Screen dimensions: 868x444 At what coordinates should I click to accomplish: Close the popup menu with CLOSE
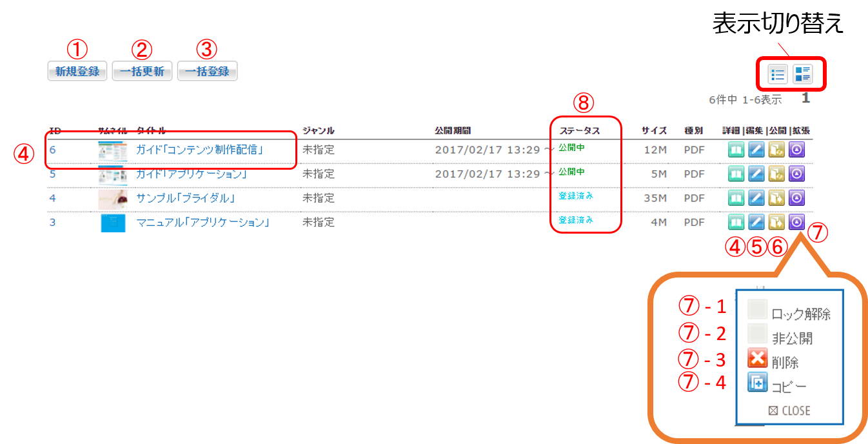pos(789,410)
